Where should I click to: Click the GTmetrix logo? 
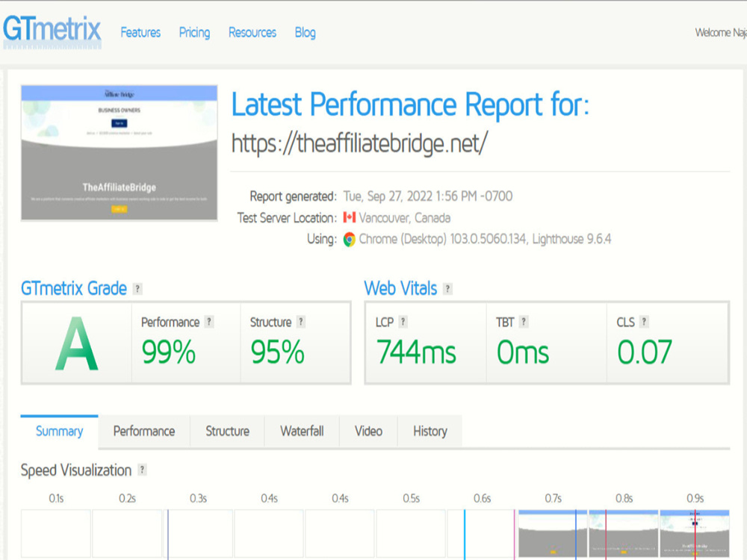(x=52, y=32)
